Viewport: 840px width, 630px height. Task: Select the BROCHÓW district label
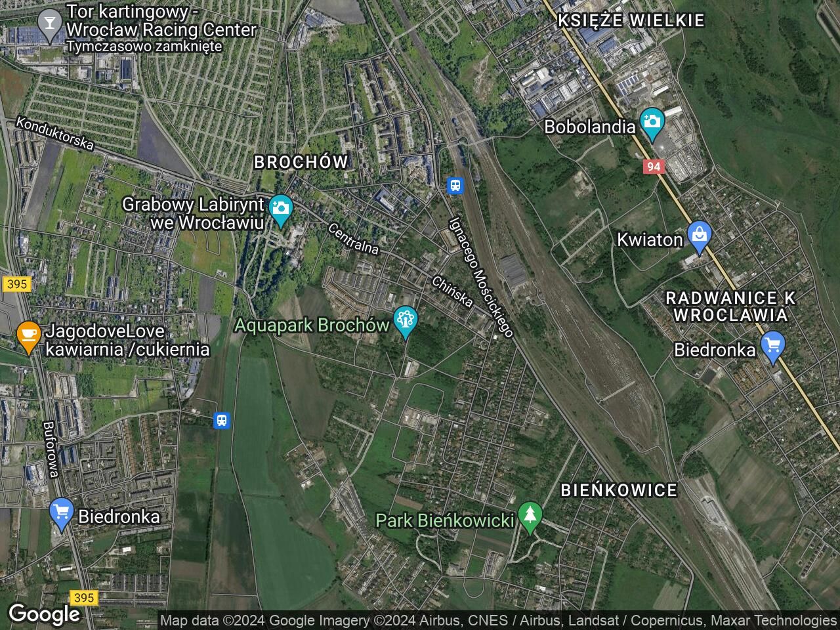(x=301, y=162)
